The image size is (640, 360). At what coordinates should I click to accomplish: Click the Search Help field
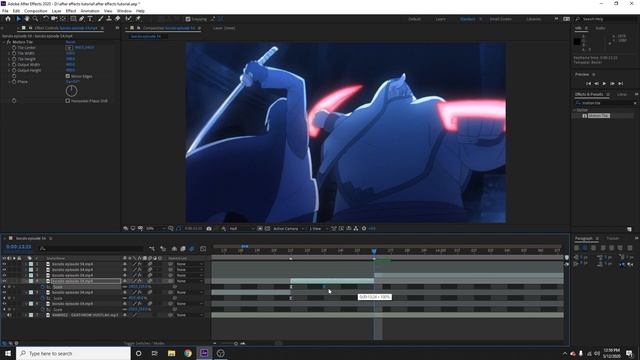[606, 19]
